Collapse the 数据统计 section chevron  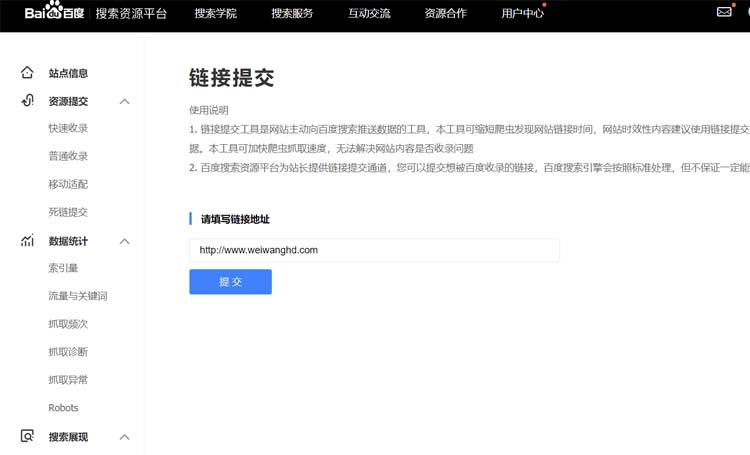coord(124,241)
